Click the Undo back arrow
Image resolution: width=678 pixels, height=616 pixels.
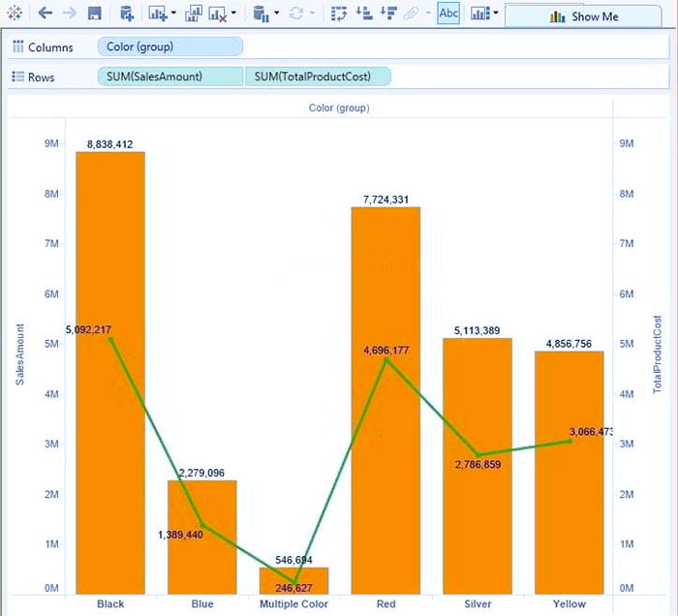(45, 14)
